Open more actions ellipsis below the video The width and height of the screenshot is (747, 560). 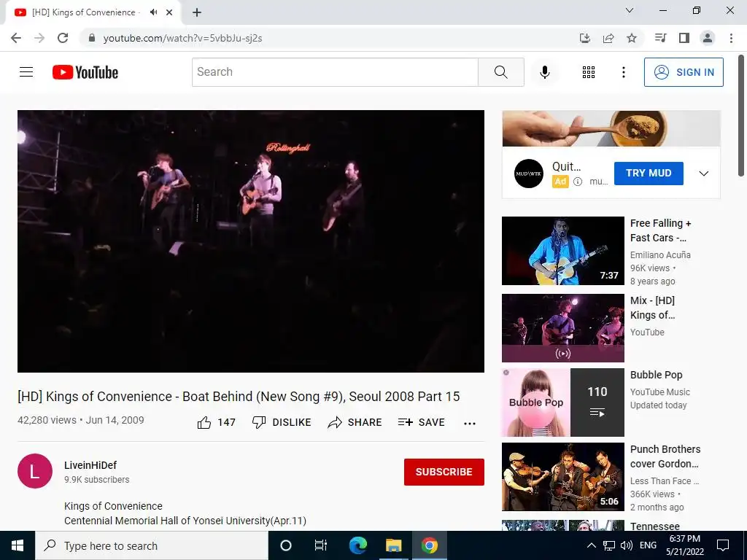(470, 424)
